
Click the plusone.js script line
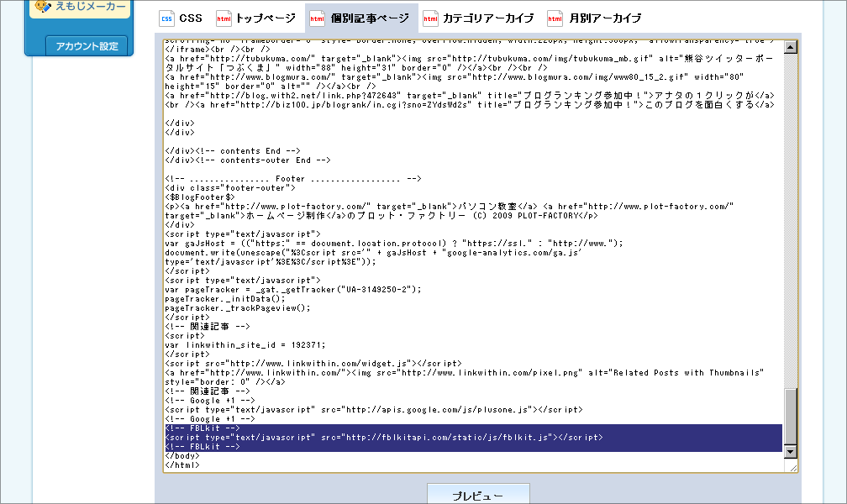(x=374, y=409)
